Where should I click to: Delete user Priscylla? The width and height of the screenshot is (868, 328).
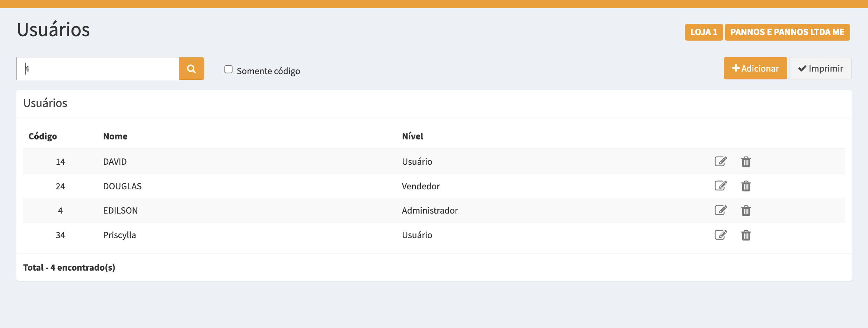746,235
